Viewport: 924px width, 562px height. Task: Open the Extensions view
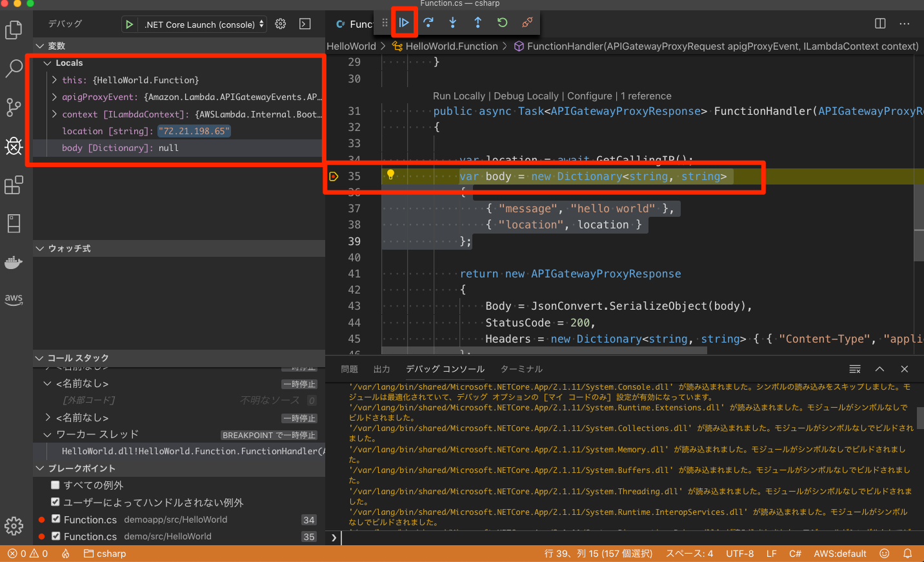tap(14, 185)
